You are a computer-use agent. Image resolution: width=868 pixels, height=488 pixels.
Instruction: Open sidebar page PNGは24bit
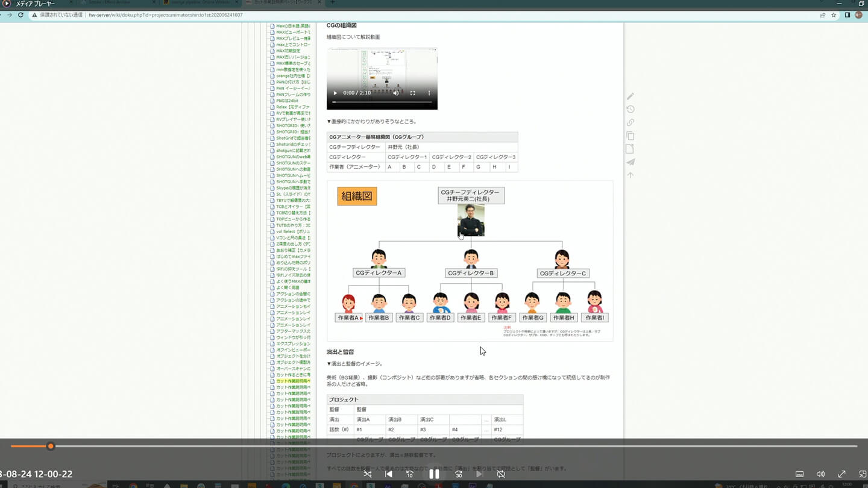[288, 101]
